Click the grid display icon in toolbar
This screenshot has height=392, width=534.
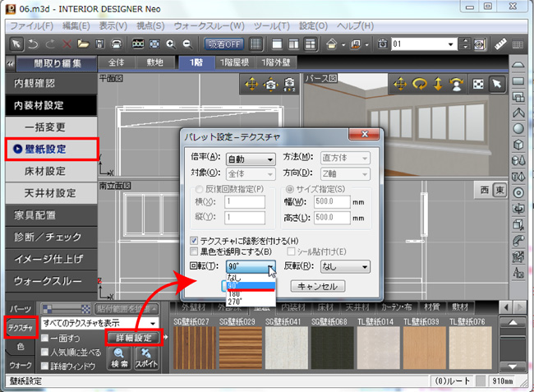click(256, 43)
